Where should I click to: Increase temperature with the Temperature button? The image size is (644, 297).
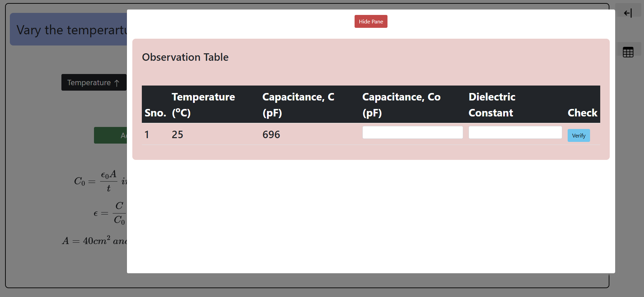[x=94, y=82]
